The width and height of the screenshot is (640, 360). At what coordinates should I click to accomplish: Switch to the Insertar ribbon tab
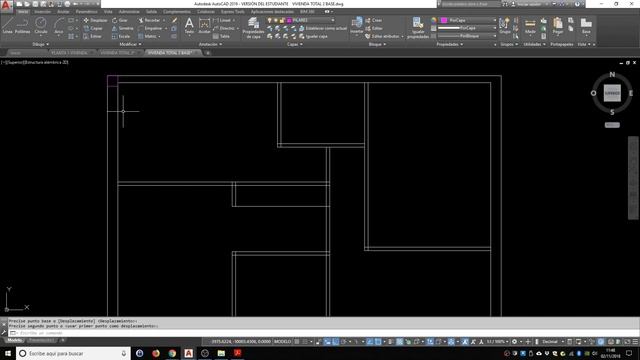(x=42, y=12)
